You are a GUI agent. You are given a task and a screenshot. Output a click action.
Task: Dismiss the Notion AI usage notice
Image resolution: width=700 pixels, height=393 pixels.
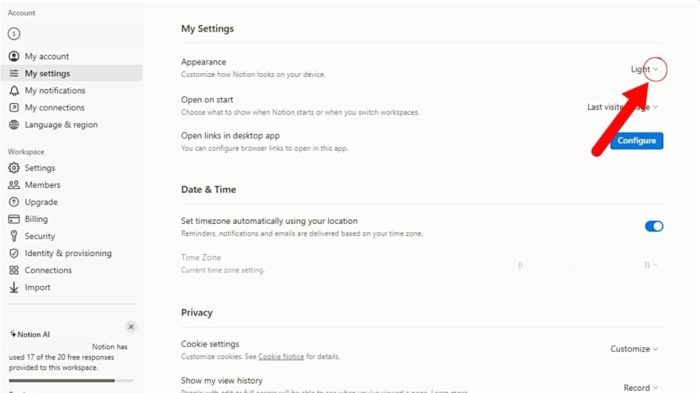[x=131, y=327]
